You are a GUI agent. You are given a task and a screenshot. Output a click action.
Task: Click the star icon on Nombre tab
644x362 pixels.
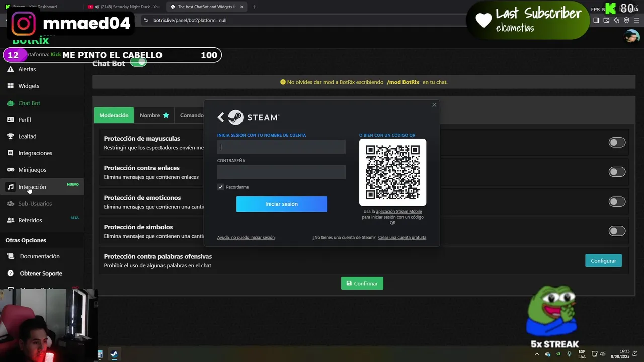[166, 115]
